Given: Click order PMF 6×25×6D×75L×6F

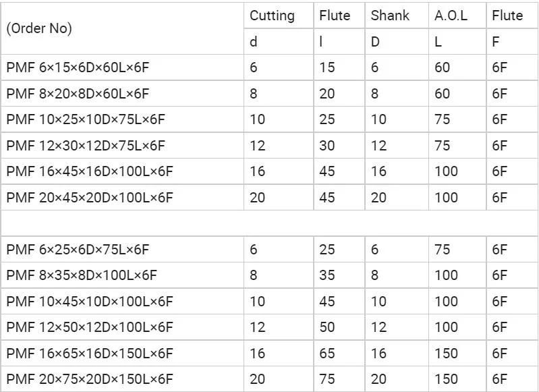Looking at the screenshot, I should [78, 250].
